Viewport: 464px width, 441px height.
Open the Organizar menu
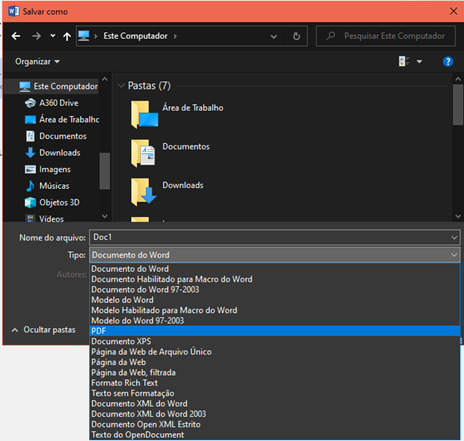[37, 62]
